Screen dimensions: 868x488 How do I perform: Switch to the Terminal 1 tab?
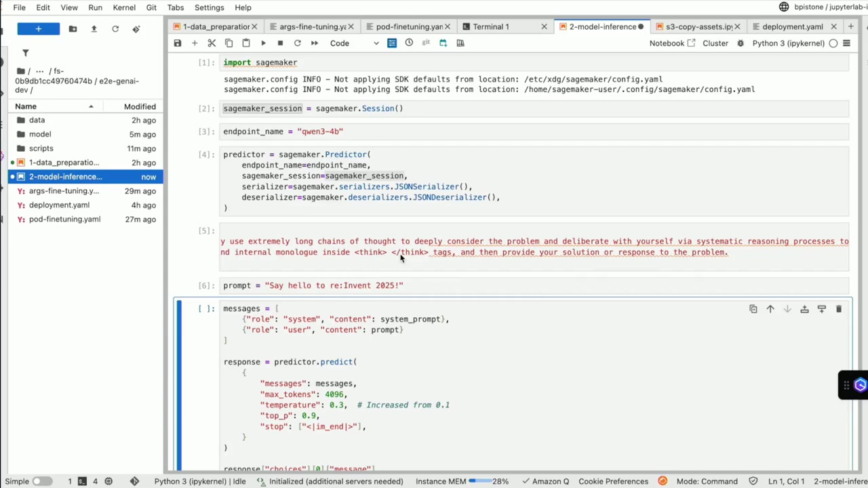point(491,26)
